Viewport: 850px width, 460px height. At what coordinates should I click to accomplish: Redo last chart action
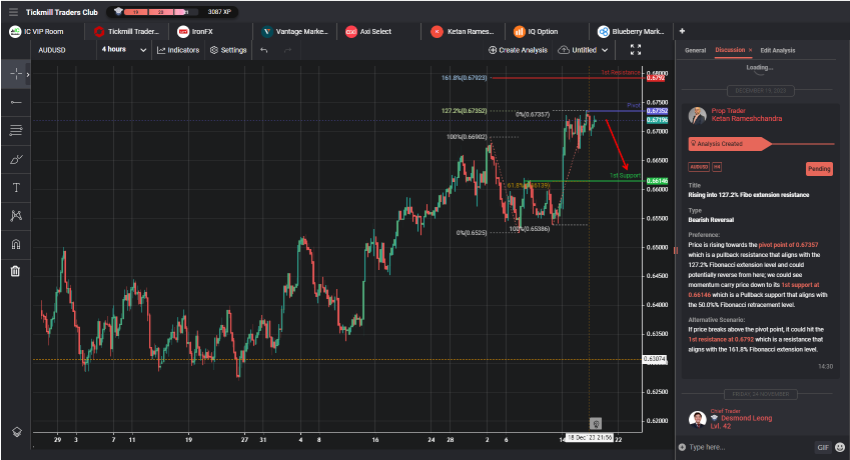point(287,50)
